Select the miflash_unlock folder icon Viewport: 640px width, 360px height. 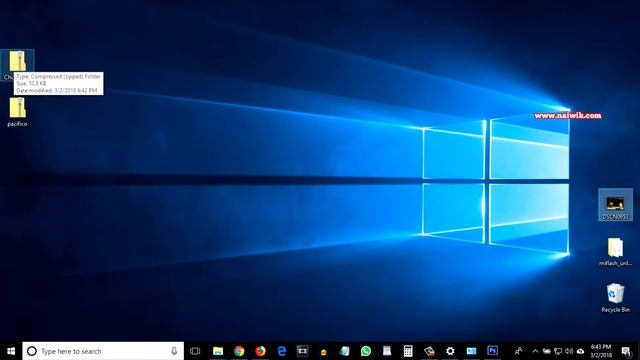pos(615,251)
